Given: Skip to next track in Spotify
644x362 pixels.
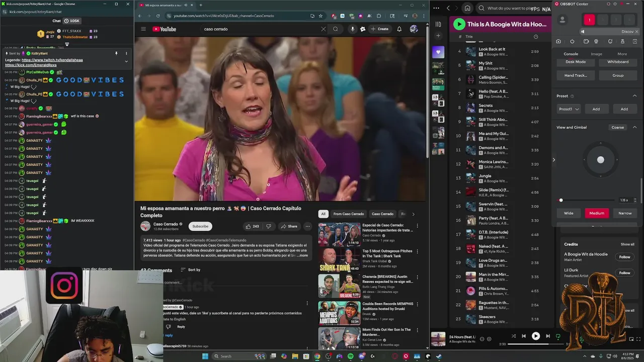Looking at the screenshot, I should pyautogui.click(x=548, y=336).
